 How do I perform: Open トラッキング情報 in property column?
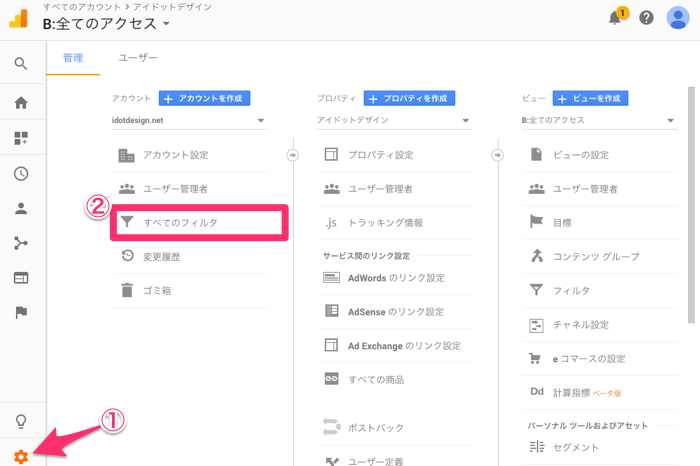[385, 222]
